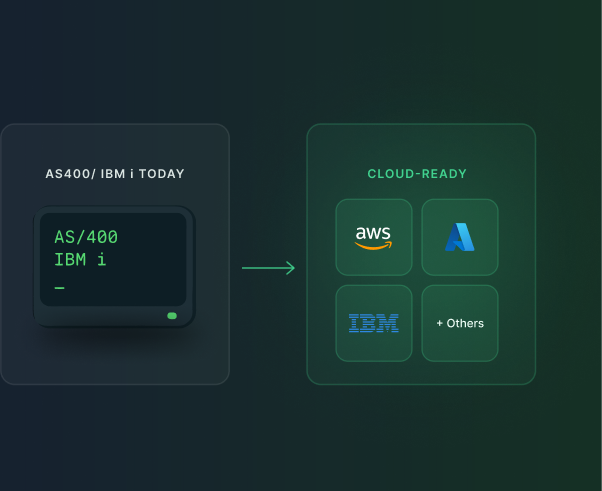Click the AWS logo tile
This screenshot has height=491, width=602.
click(x=374, y=237)
